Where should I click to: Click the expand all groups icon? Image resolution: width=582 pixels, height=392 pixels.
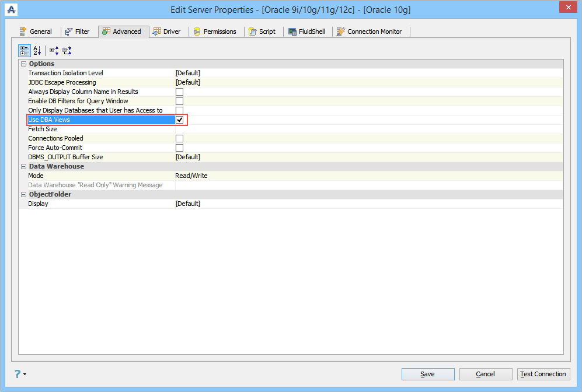[x=54, y=51]
